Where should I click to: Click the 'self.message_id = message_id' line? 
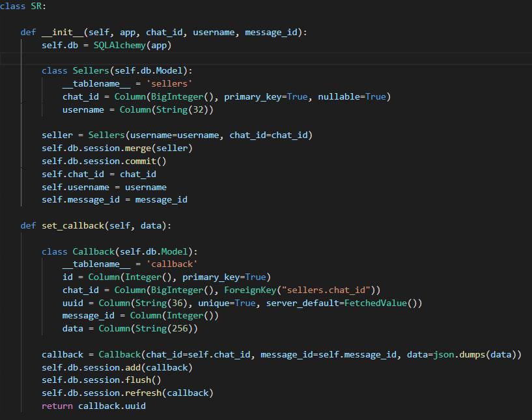click(x=115, y=199)
